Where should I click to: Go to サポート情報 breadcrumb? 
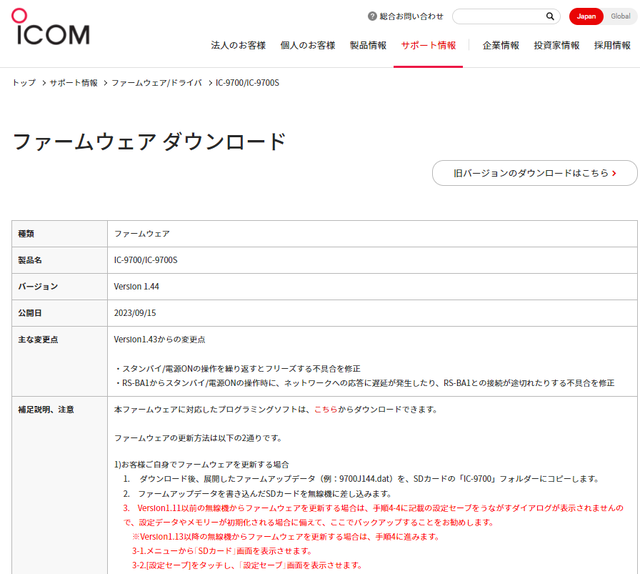[x=73, y=83]
